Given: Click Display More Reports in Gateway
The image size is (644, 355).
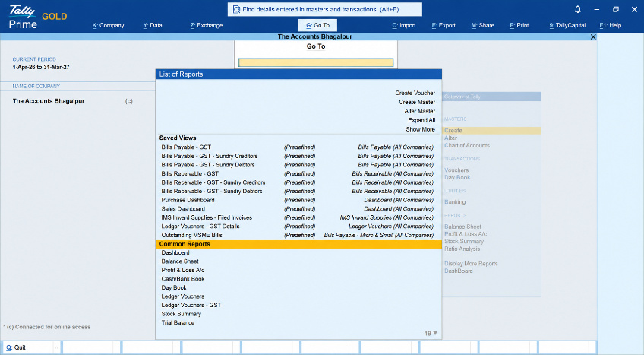Looking at the screenshot, I should (x=471, y=264).
